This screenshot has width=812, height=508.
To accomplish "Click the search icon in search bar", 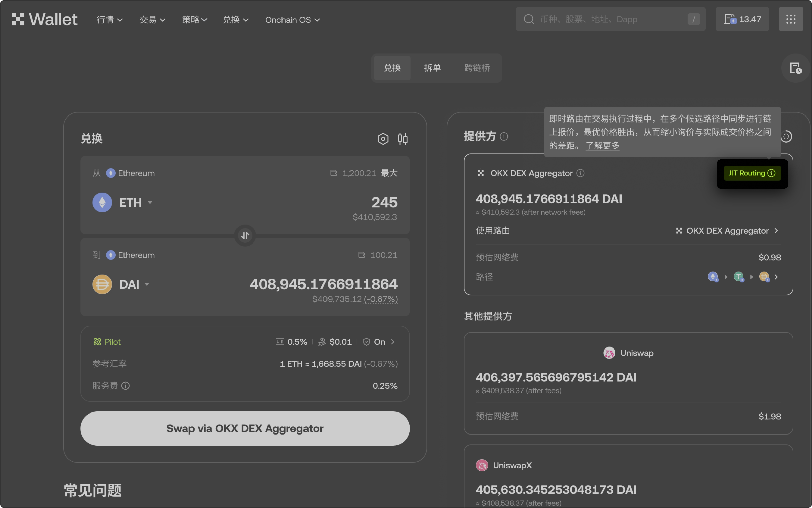I will pyautogui.click(x=529, y=19).
